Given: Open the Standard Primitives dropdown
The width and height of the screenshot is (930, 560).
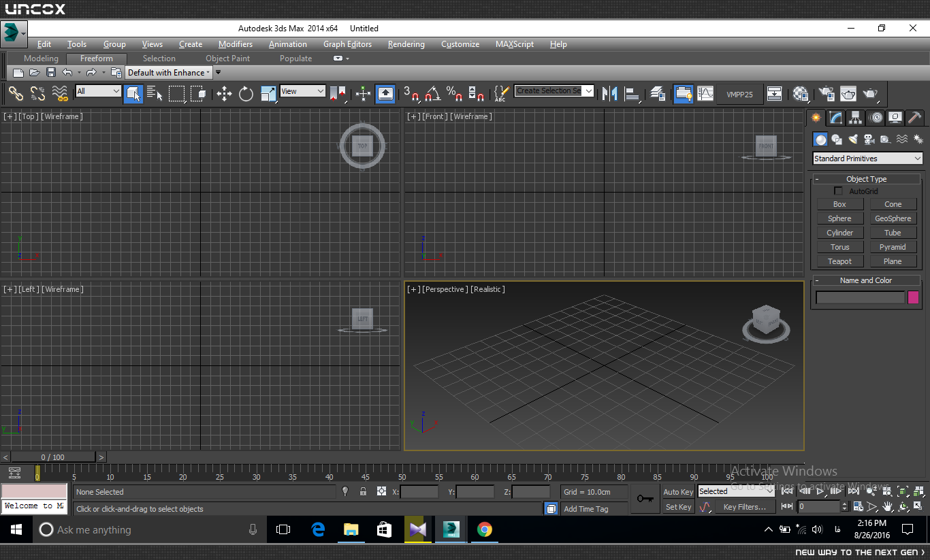Looking at the screenshot, I should click(x=867, y=159).
